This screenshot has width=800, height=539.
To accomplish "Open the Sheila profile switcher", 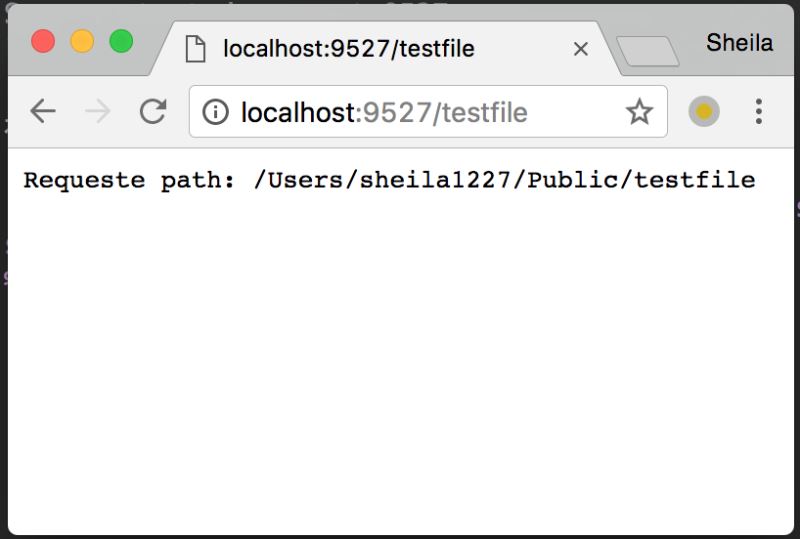I will tap(739, 43).
